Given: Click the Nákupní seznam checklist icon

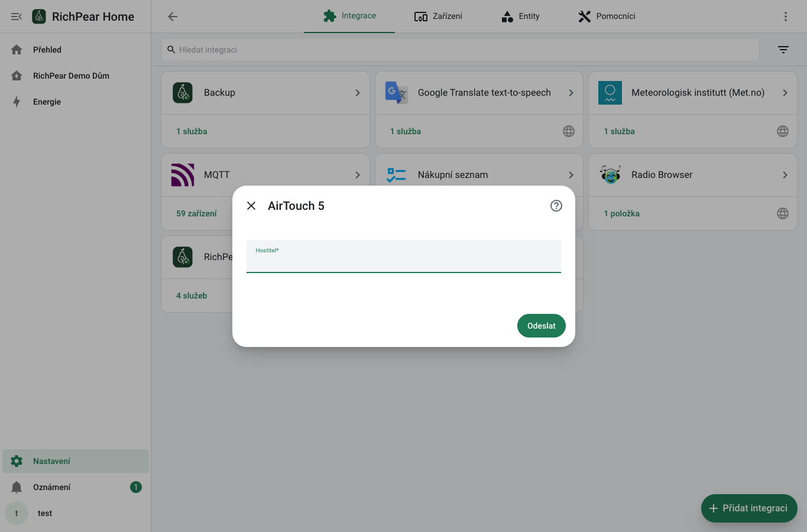Looking at the screenshot, I should 397,175.
